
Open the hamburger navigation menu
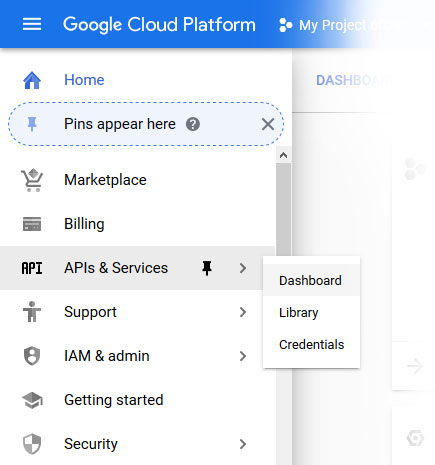[32, 24]
